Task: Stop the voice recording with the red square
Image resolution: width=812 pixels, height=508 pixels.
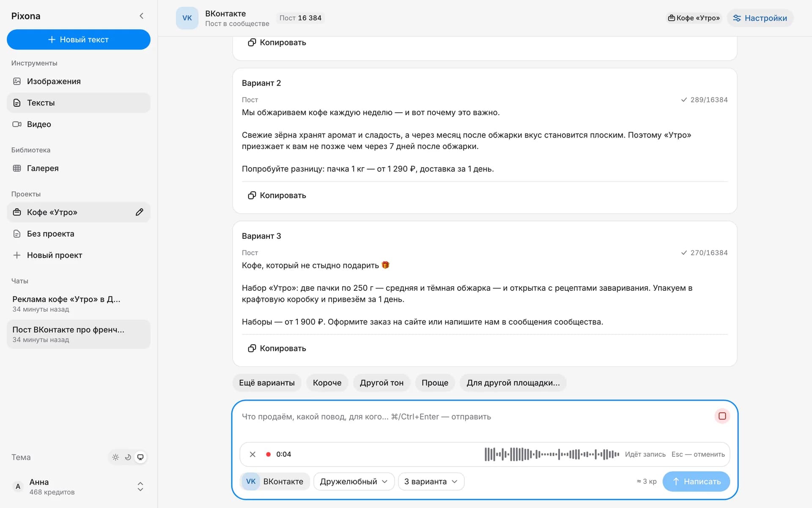Action: [x=722, y=416]
